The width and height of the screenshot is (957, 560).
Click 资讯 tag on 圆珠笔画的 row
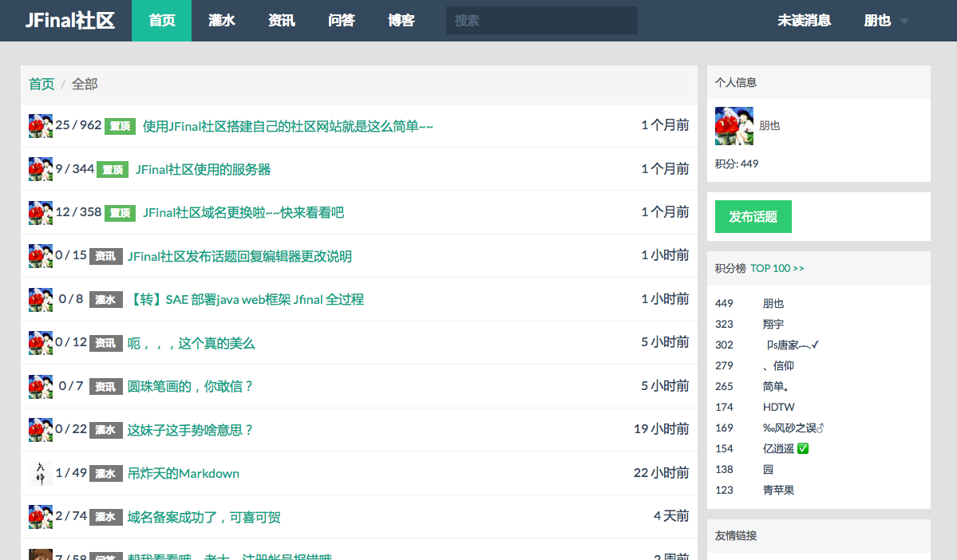click(105, 387)
